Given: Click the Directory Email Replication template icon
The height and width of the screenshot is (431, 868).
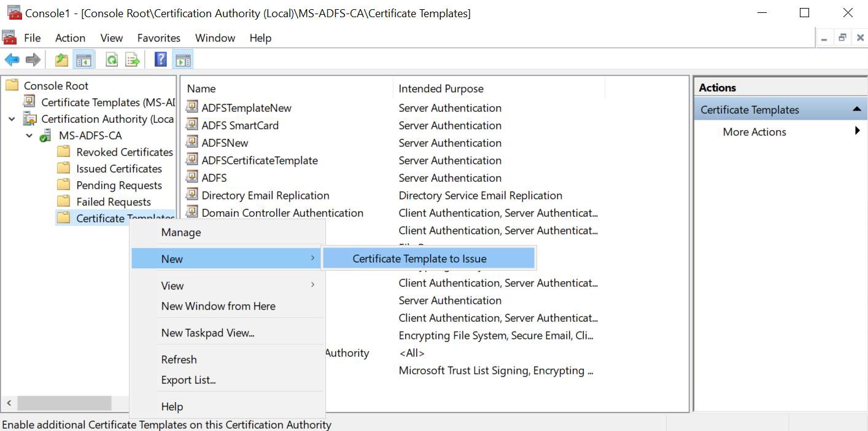Looking at the screenshot, I should click(x=192, y=195).
